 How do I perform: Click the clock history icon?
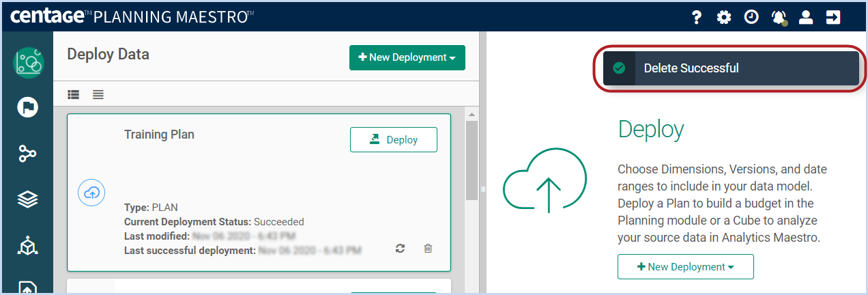pos(751,17)
